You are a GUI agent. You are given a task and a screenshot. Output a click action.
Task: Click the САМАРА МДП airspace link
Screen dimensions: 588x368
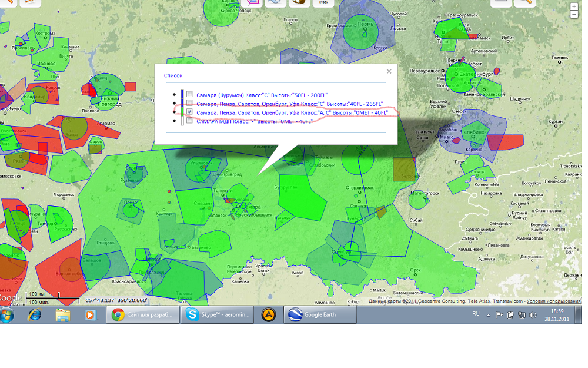tap(253, 121)
